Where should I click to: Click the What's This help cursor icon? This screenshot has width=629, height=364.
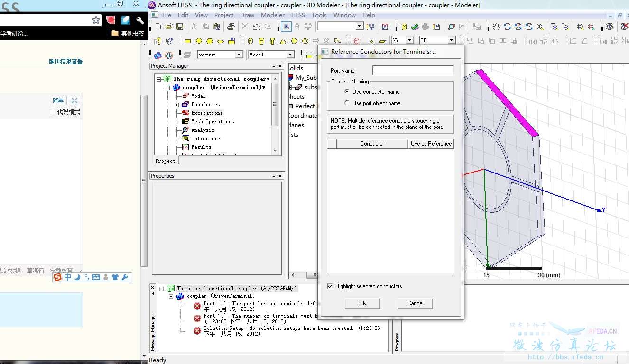point(169,41)
